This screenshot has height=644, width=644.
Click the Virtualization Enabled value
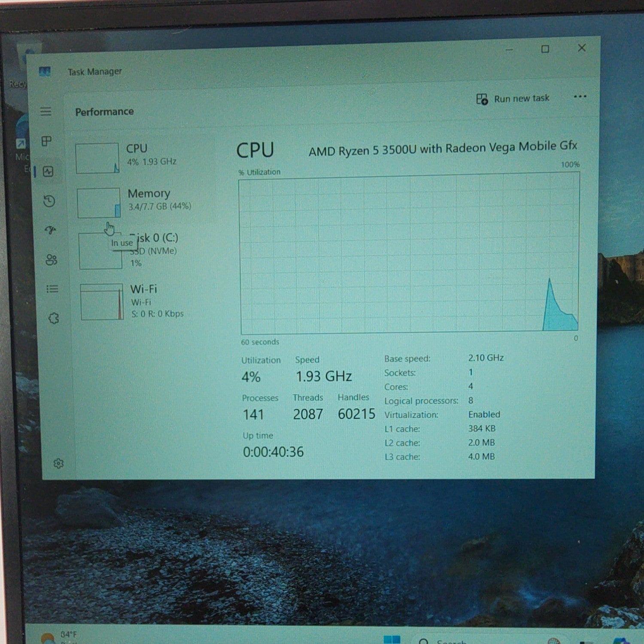click(484, 414)
